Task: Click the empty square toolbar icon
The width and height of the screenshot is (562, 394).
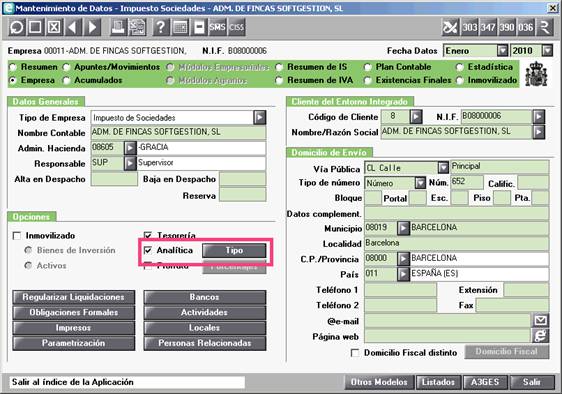Action: pos(35,27)
